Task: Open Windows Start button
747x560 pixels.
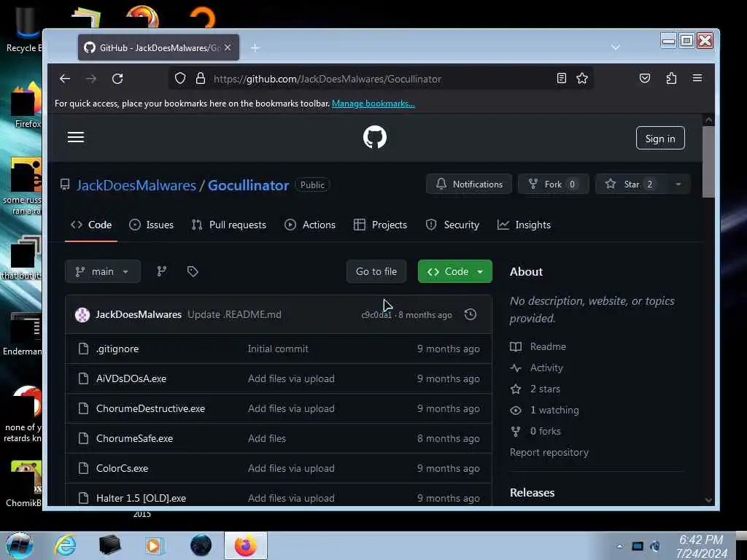Action: pos(19,545)
